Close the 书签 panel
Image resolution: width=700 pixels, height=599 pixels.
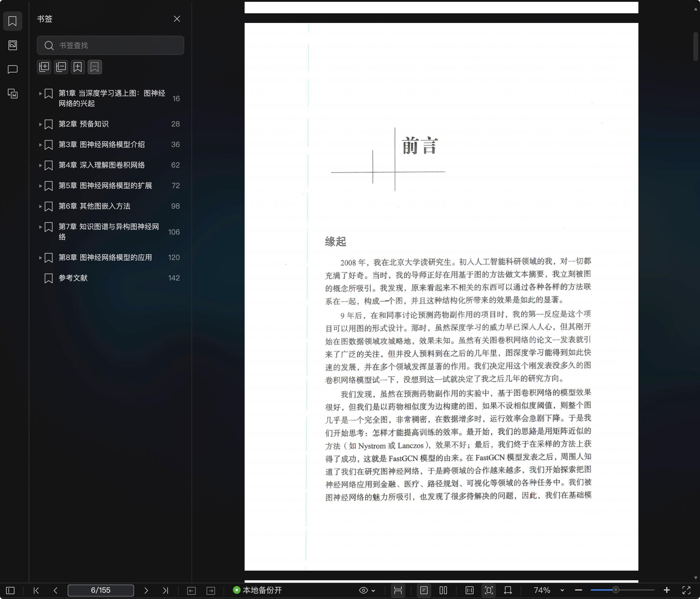(x=177, y=19)
